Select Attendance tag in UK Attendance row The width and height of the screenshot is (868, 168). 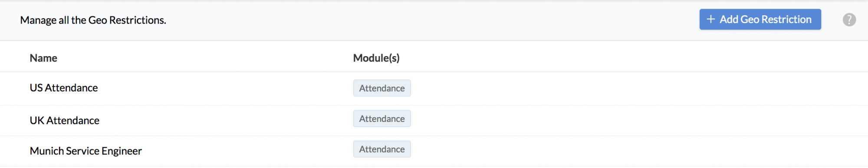382,118
